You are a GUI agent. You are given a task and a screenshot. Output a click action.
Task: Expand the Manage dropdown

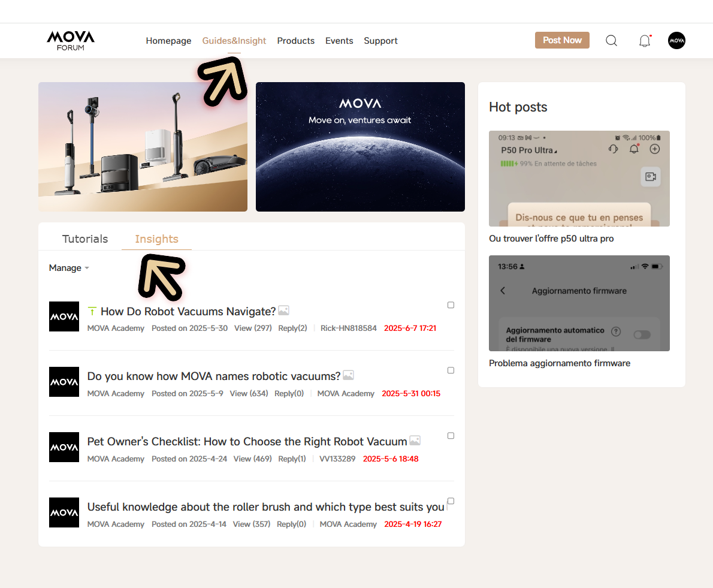pos(69,268)
